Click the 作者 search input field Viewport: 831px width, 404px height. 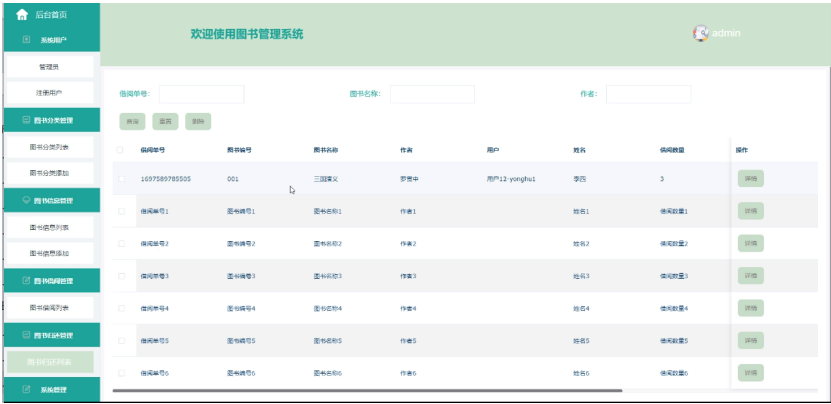[649, 94]
